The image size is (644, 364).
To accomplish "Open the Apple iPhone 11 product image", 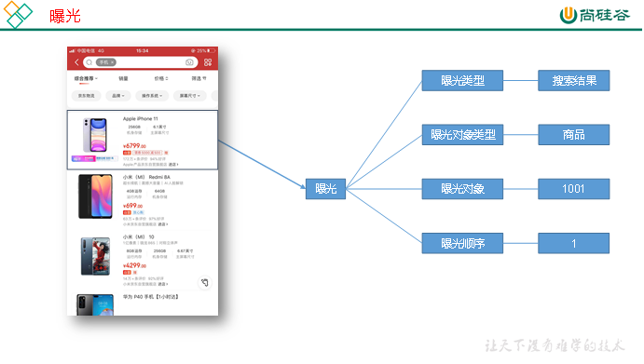I will coord(95,135).
